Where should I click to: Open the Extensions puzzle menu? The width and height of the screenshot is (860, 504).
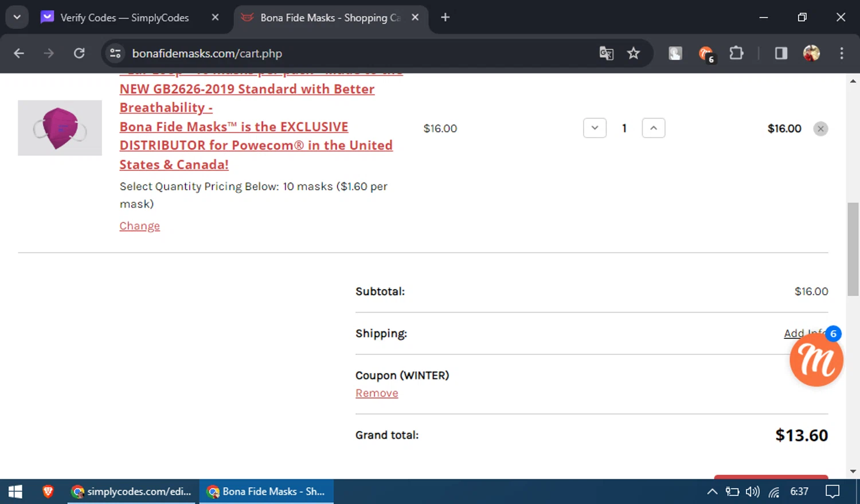[736, 53]
